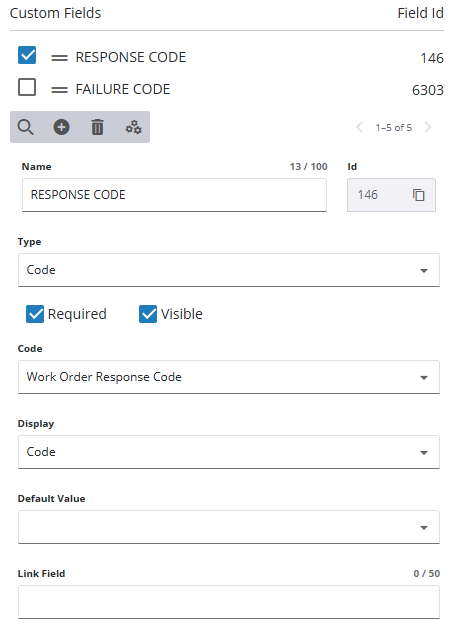Screen dimensions: 450x623
Task: Open the Display dropdown
Action: [229, 452]
